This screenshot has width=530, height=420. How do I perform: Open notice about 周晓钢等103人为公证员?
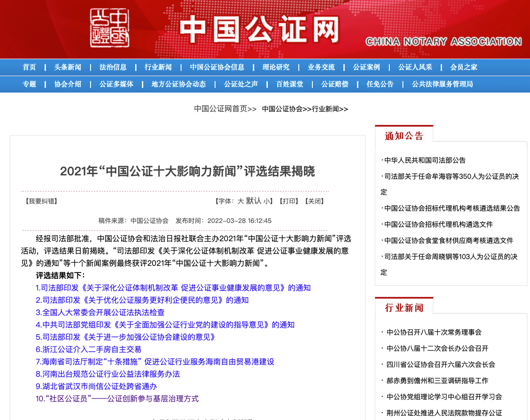click(x=449, y=264)
